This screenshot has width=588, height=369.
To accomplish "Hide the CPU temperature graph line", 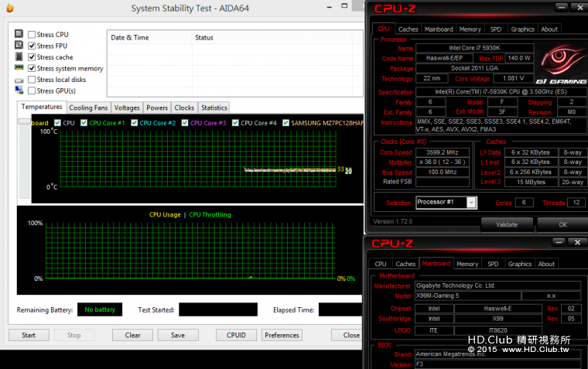I will pyautogui.click(x=57, y=123).
